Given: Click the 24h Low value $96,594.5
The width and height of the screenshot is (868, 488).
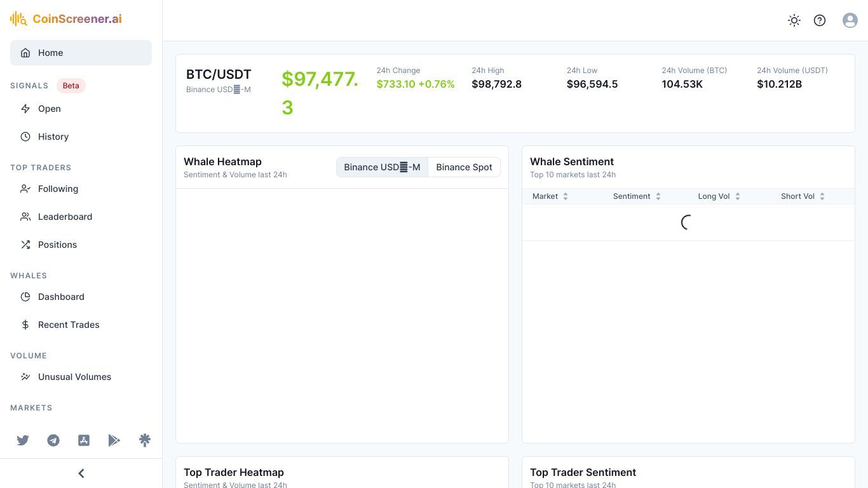Looking at the screenshot, I should tap(592, 84).
